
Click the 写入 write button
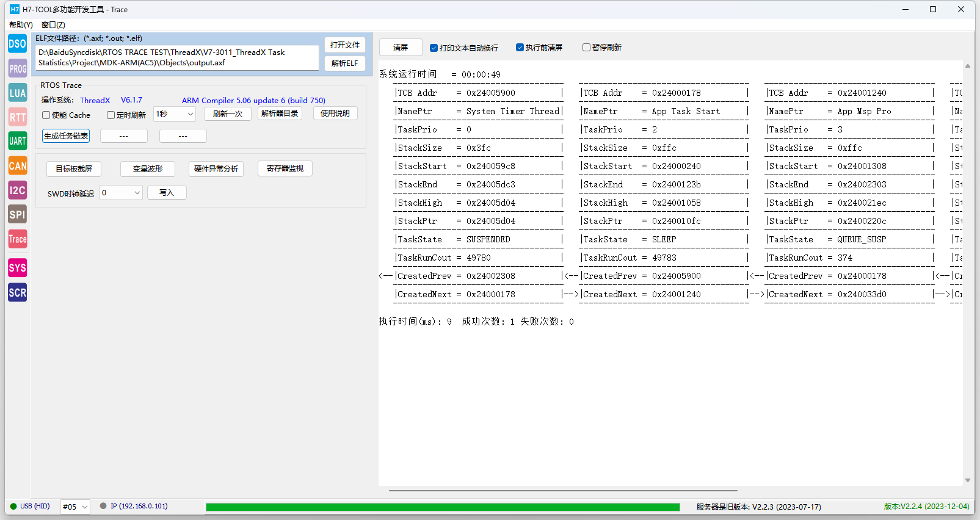[167, 192]
